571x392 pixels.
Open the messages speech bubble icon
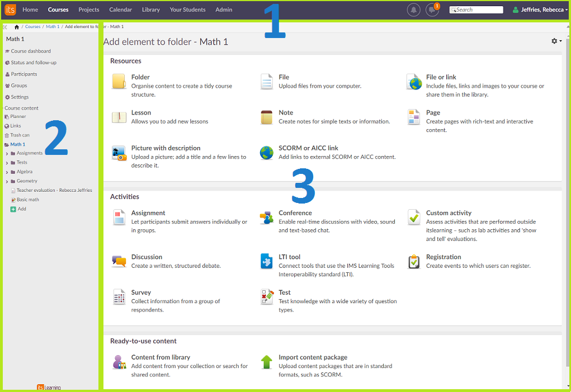tap(432, 10)
